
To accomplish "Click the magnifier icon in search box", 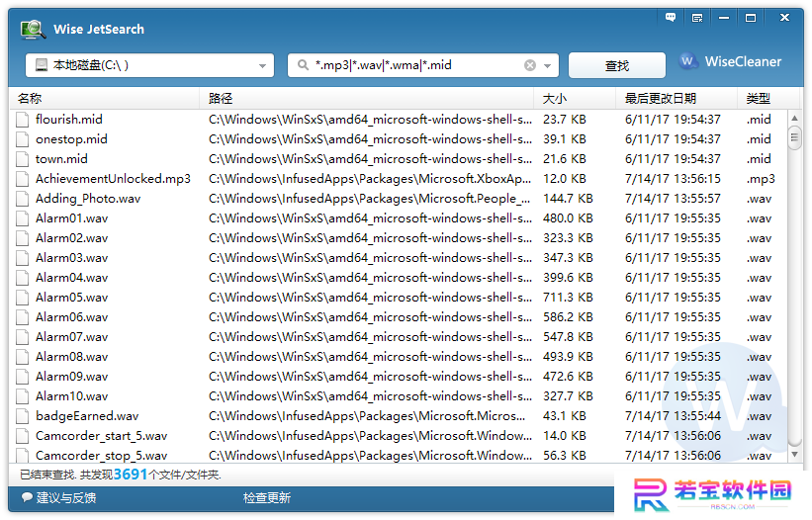I will coord(303,65).
